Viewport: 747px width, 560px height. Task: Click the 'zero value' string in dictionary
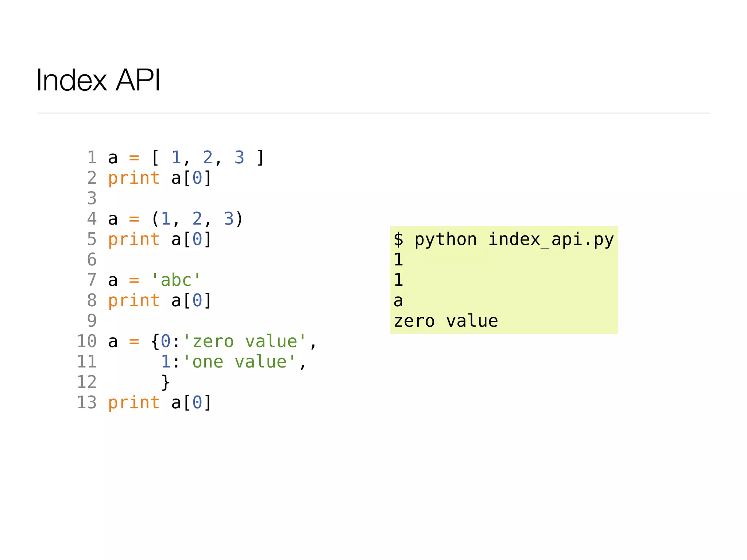pyautogui.click(x=244, y=342)
